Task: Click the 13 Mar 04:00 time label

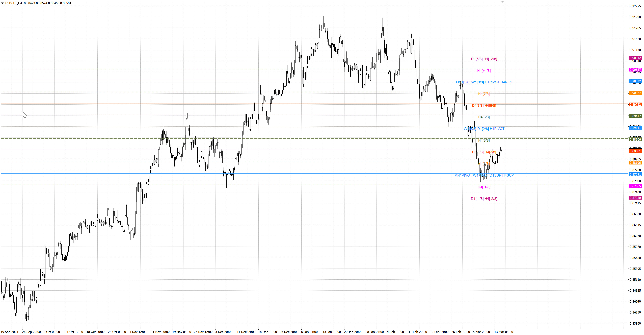Action: pyautogui.click(x=503, y=332)
